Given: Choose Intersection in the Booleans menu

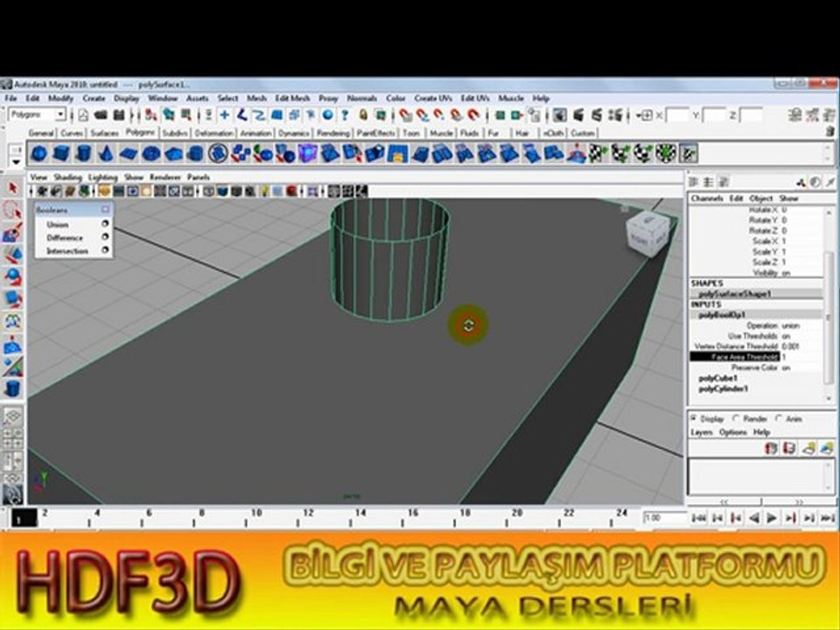Looking at the screenshot, I should [67, 251].
